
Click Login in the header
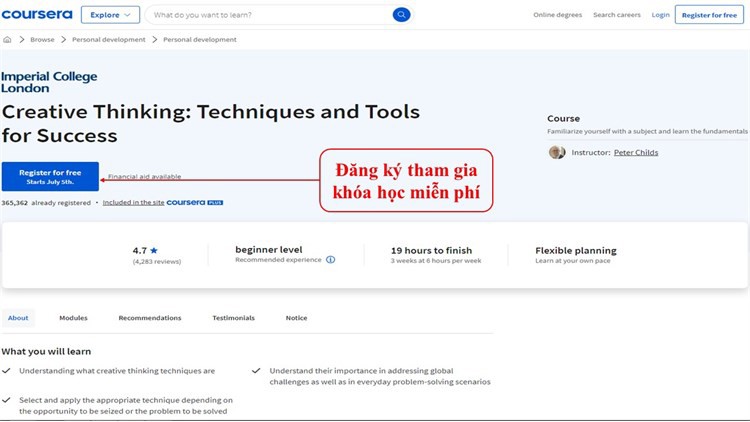661,15
